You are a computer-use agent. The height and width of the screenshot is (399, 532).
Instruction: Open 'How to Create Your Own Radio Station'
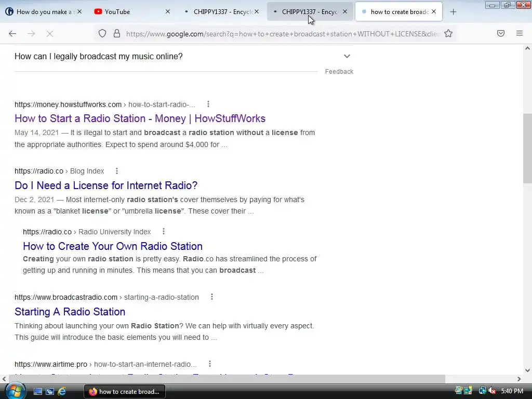coord(113,246)
